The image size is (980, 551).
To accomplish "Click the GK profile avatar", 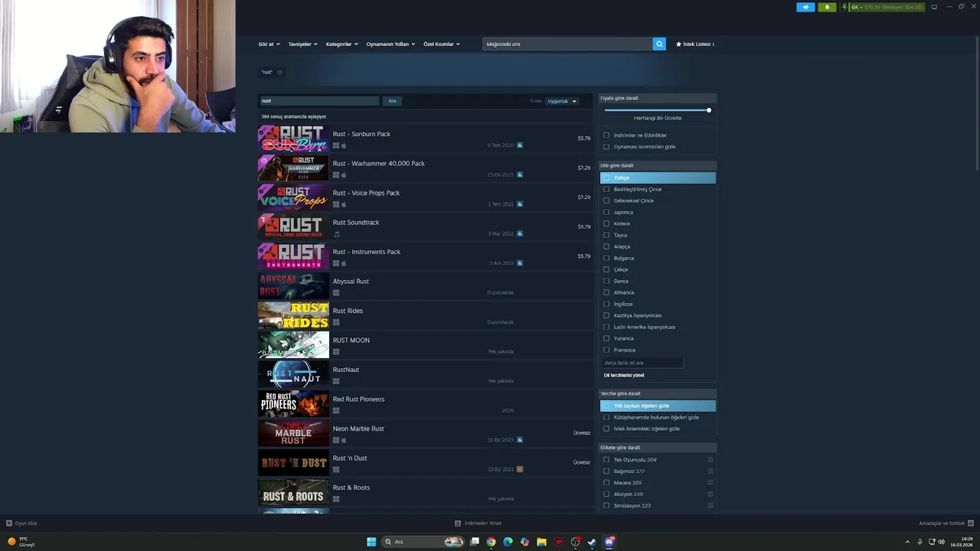I will [844, 7].
